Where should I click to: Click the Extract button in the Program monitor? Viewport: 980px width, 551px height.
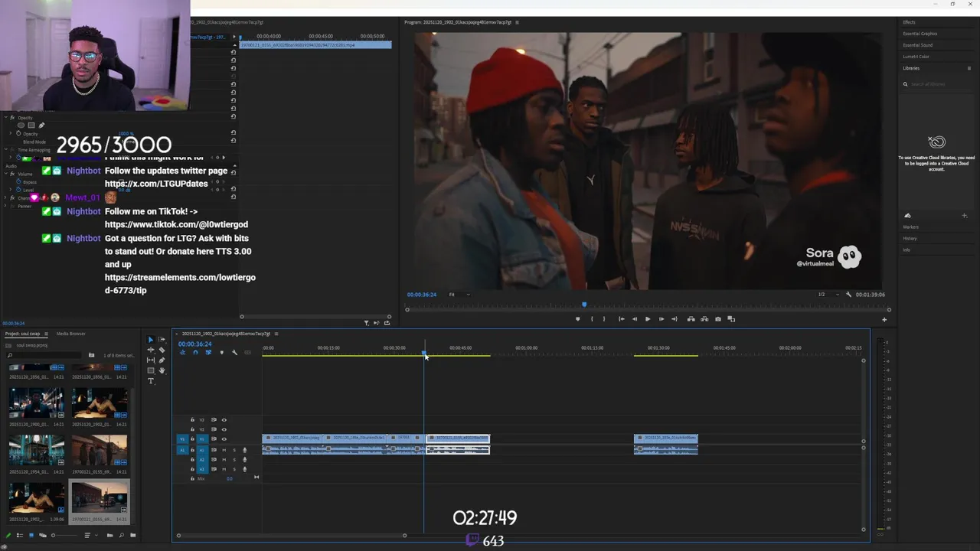[704, 319]
